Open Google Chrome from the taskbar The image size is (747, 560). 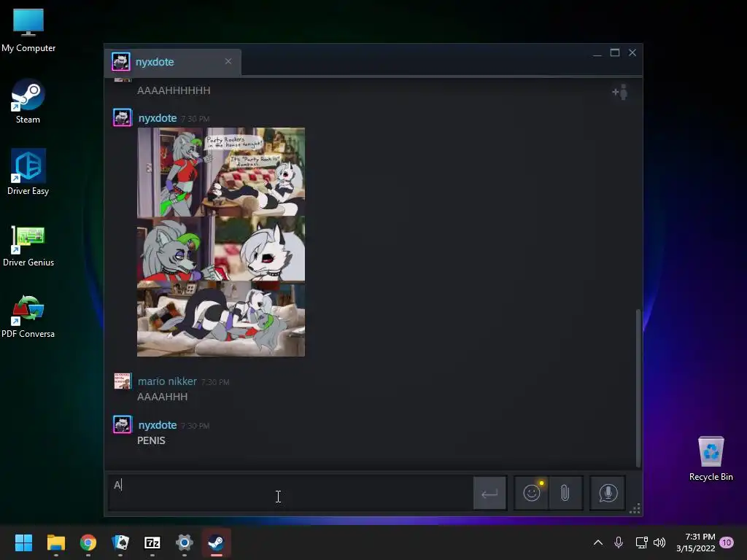88,542
